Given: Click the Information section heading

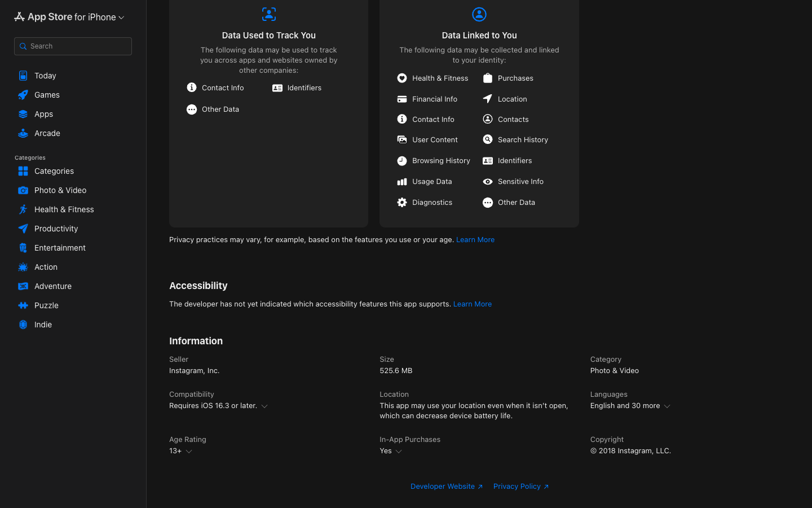Looking at the screenshot, I should point(196,341).
